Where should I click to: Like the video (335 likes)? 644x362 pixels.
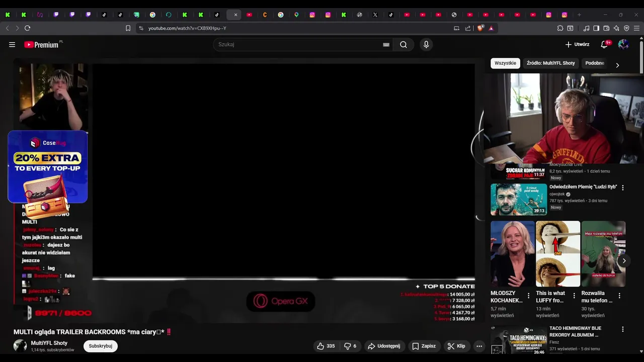(326, 346)
